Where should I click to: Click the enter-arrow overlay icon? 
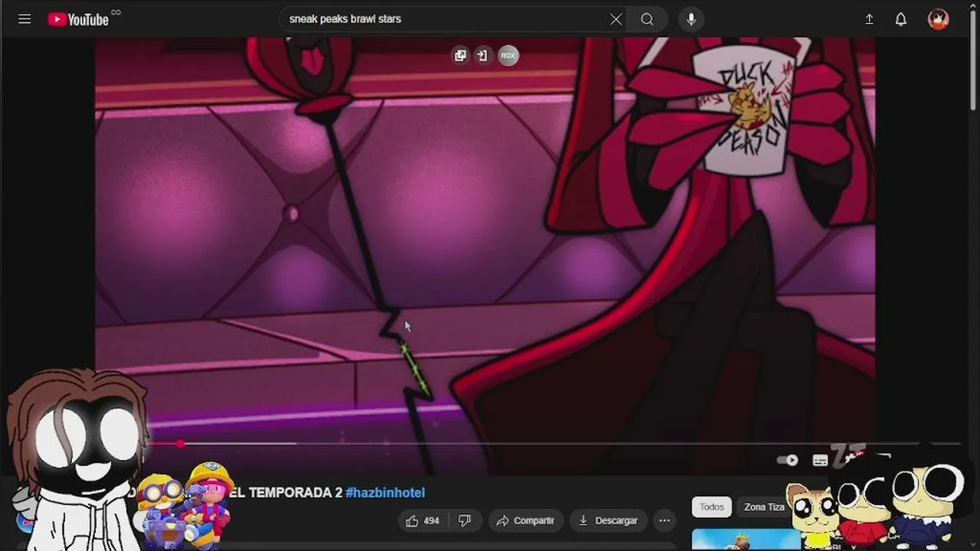pyautogui.click(x=482, y=55)
